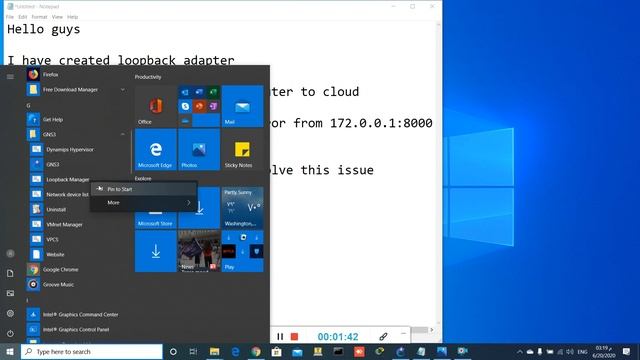Image resolution: width=640 pixels, height=360 pixels.
Task: Click the Skype icon in the Office apps tile
Action: click(185, 106)
